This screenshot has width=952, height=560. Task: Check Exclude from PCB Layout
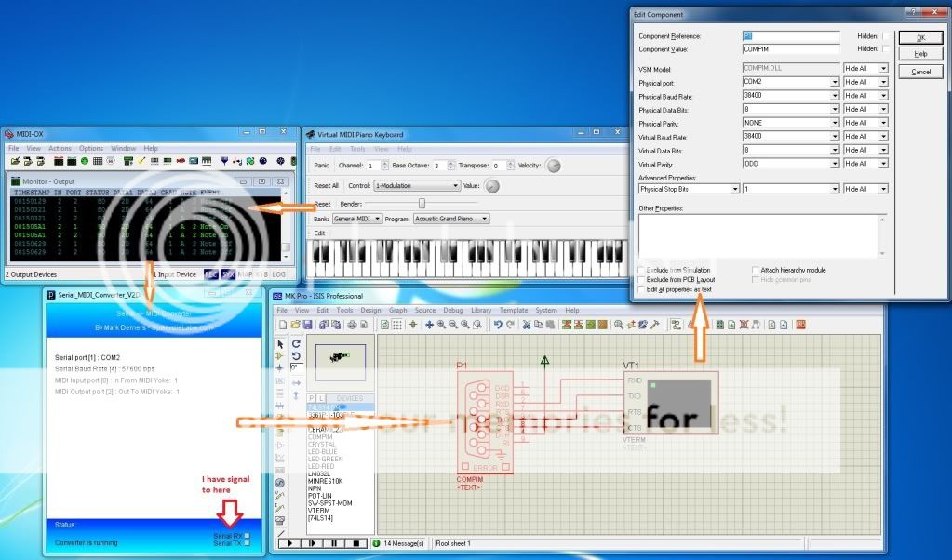click(x=639, y=280)
